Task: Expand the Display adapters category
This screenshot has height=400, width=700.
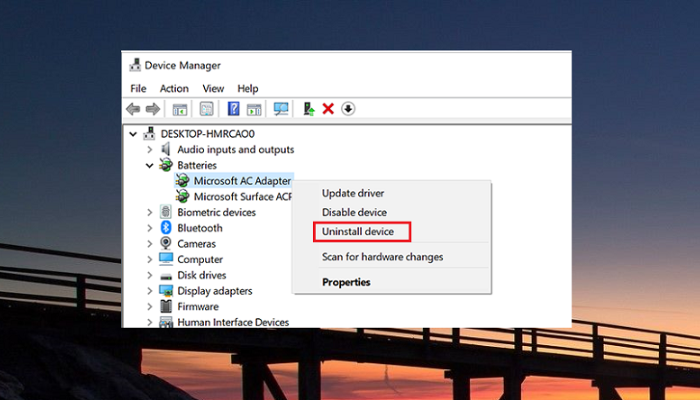Action: click(150, 291)
